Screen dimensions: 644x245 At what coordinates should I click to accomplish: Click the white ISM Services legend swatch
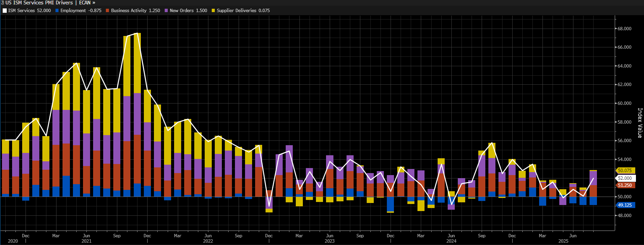[x=5, y=11]
